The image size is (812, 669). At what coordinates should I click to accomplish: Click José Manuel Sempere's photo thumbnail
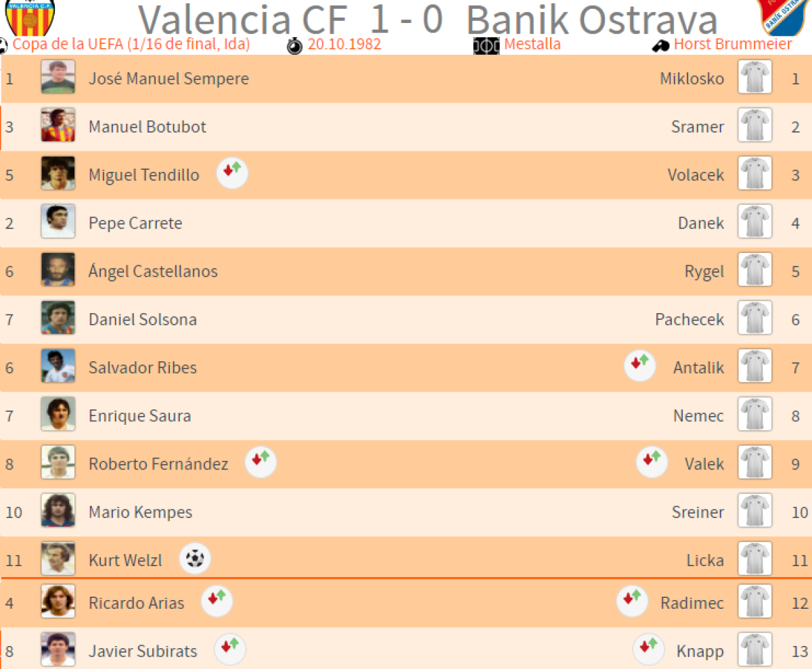(58, 77)
